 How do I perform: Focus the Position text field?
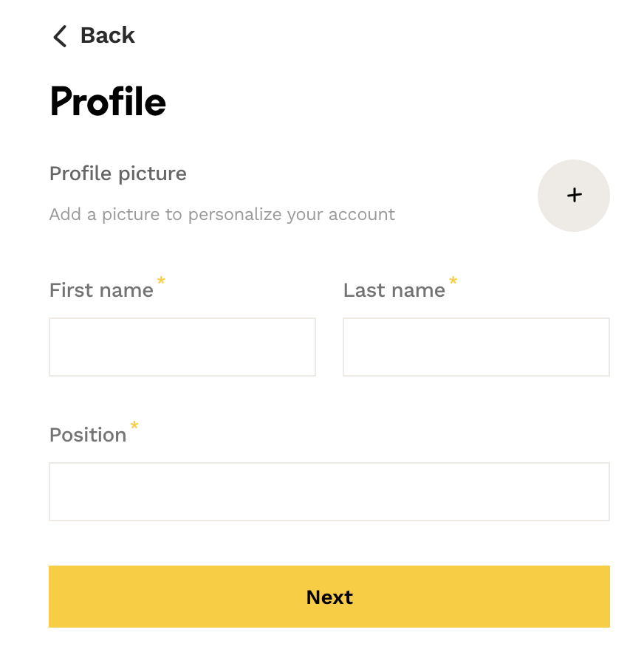(329, 492)
